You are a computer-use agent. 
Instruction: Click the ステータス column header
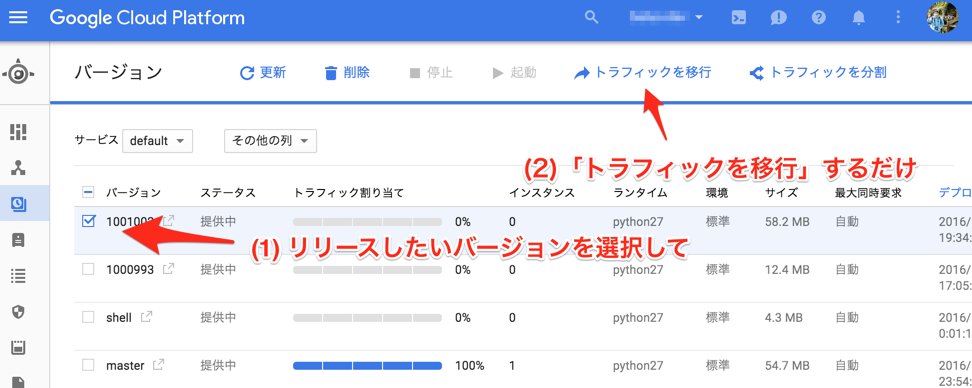[228, 193]
